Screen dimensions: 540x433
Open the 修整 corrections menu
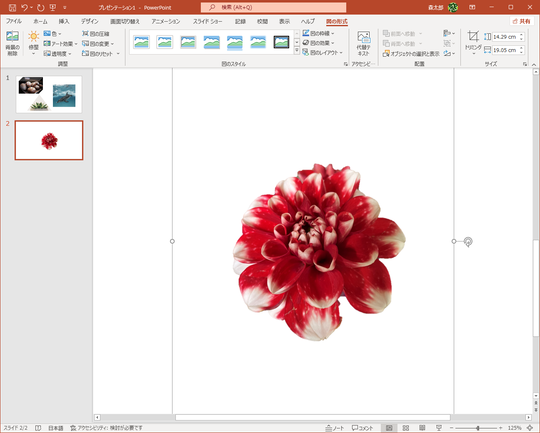pos(33,43)
